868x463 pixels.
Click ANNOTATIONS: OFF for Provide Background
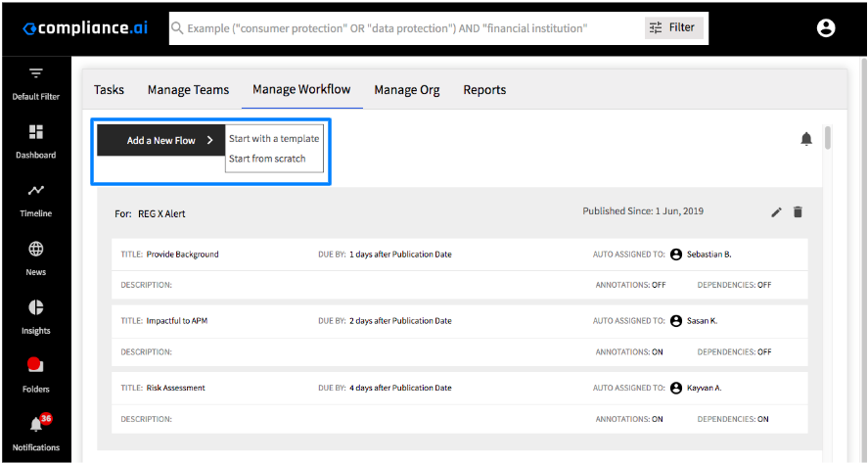click(x=630, y=285)
